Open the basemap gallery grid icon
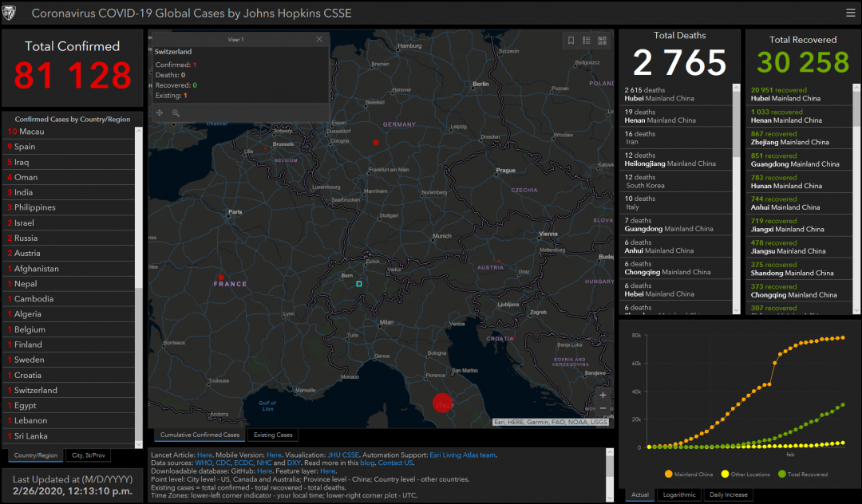The width and height of the screenshot is (862, 504). (602, 40)
